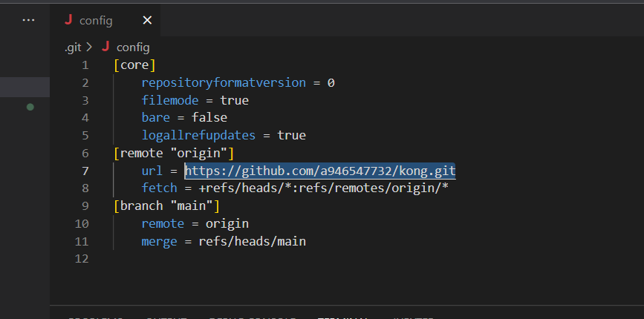This screenshot has width=644, height=319.
Task: Close the config editor tab
Action: 147,21
